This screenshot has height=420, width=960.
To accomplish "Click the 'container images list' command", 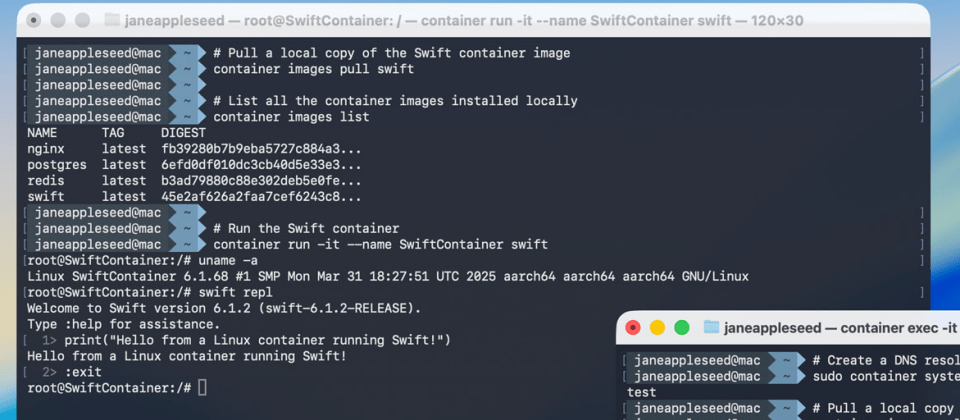I will (x=291, y=117).
